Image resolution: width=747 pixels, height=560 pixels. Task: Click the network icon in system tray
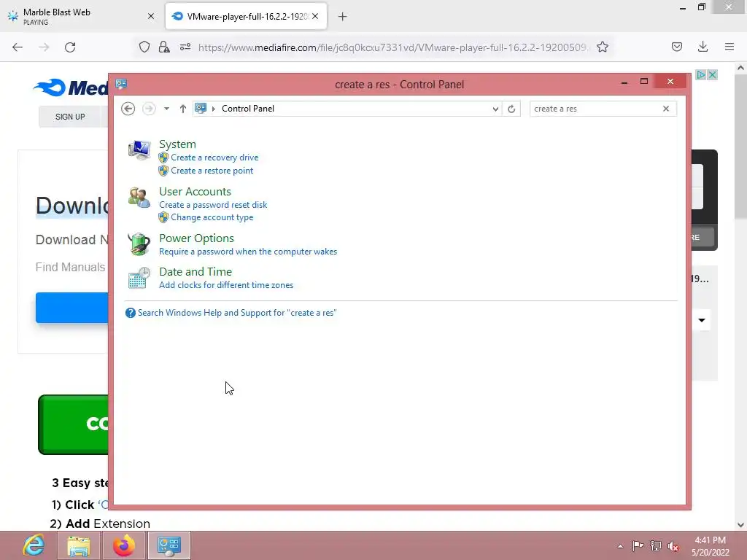[656, 545]
